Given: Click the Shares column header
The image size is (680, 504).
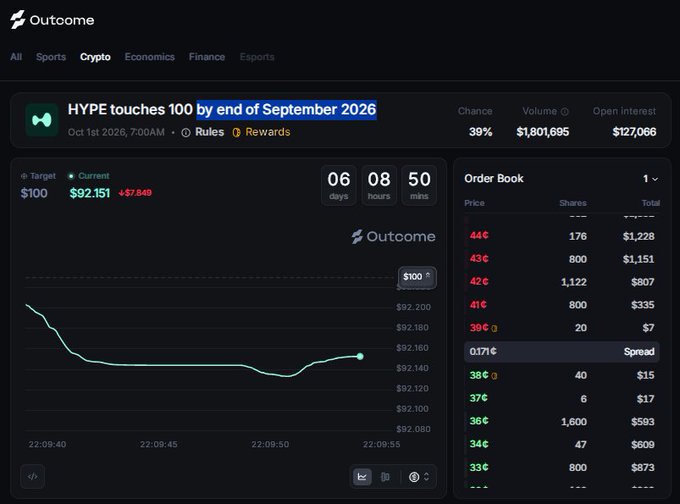Looking at the screenshot, I should pyautogui.click(x=573, y=203).
